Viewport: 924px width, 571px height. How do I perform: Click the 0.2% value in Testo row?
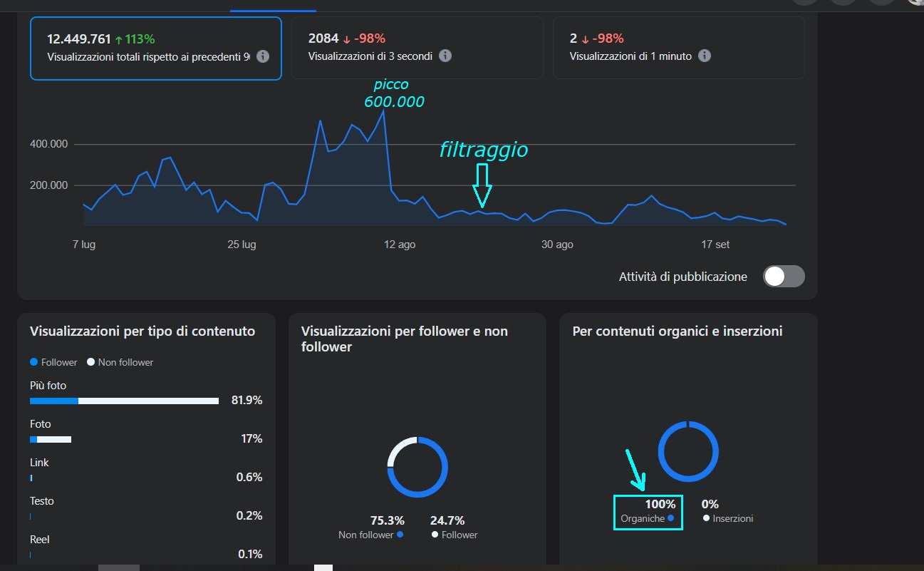[x=249, y=516]
